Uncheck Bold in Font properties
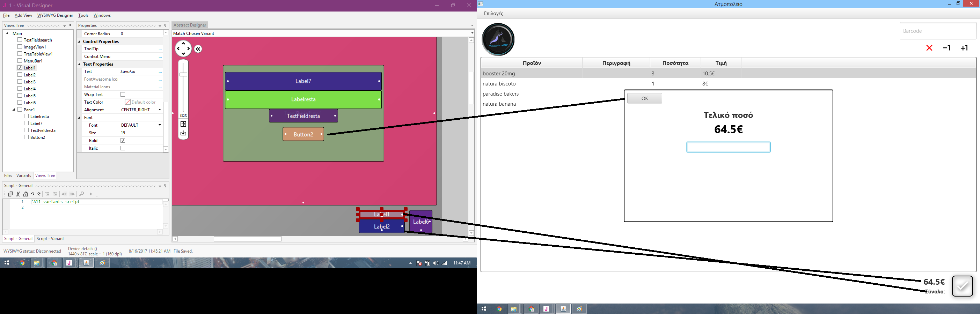980x314 pixels. (x=123, y=140)
